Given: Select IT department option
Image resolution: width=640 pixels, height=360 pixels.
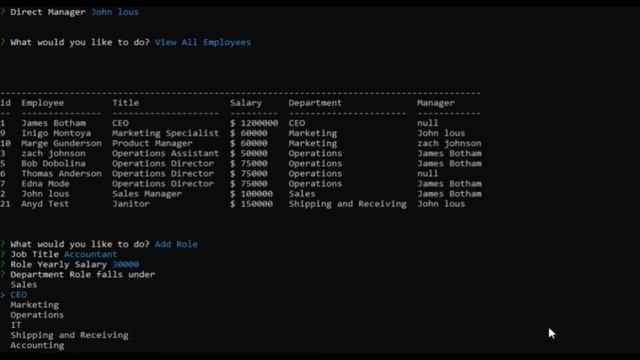Looking at the screenshot, I should [x=16, y=325].
